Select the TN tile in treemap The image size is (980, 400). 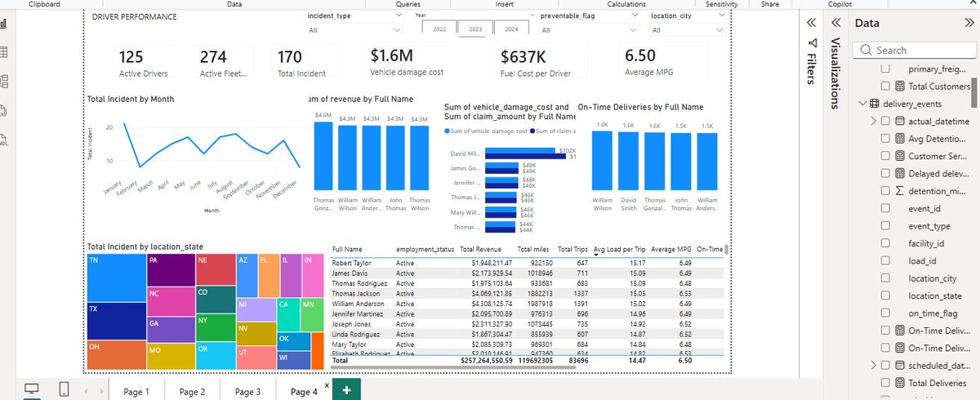pos(115,279)
